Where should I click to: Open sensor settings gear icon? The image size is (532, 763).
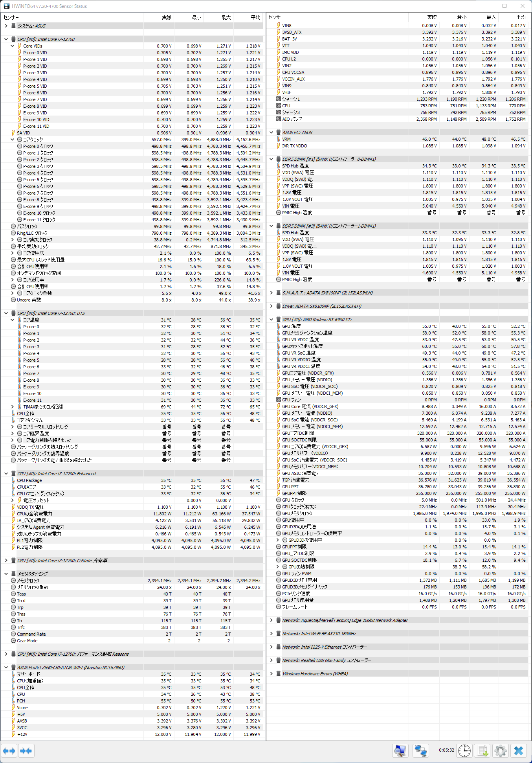pos(501,751)
